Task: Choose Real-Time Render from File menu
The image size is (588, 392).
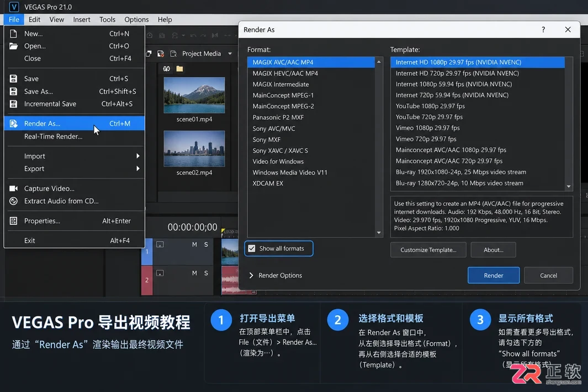Action: [74, 136]
